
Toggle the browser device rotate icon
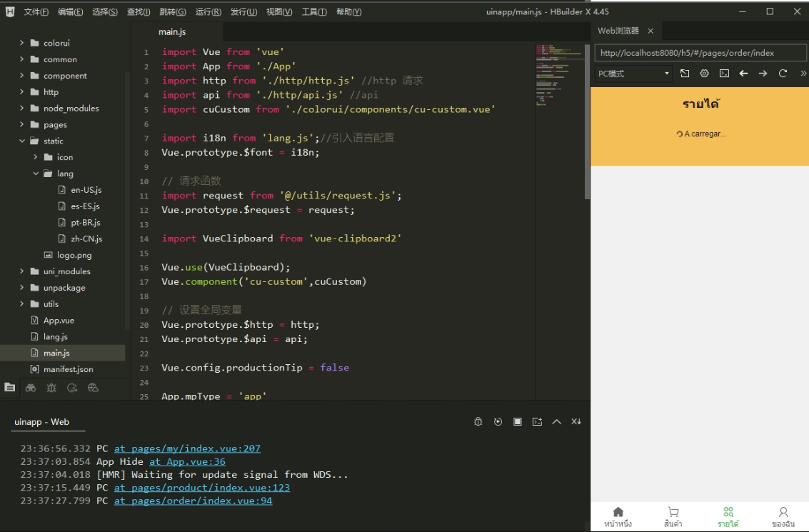click(685, 74)
